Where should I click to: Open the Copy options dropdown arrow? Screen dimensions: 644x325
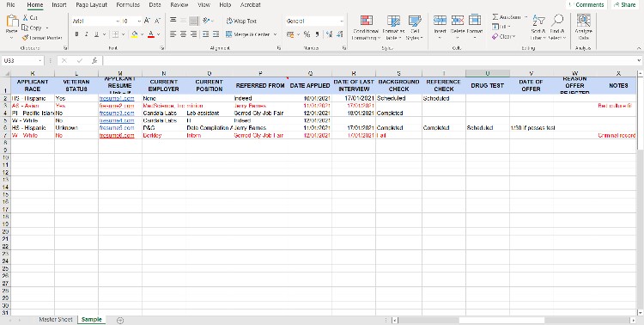pyautogui.click(x=46, y=28)
